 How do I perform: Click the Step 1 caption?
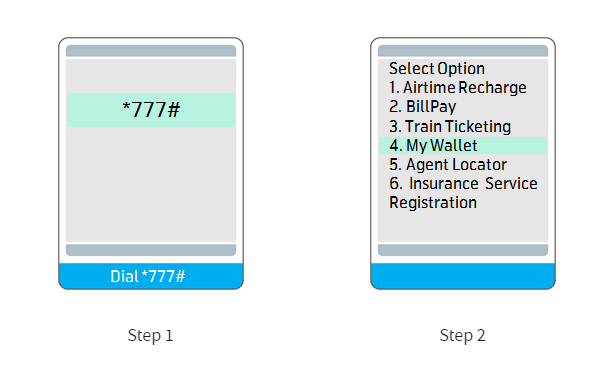pos(151,335)
